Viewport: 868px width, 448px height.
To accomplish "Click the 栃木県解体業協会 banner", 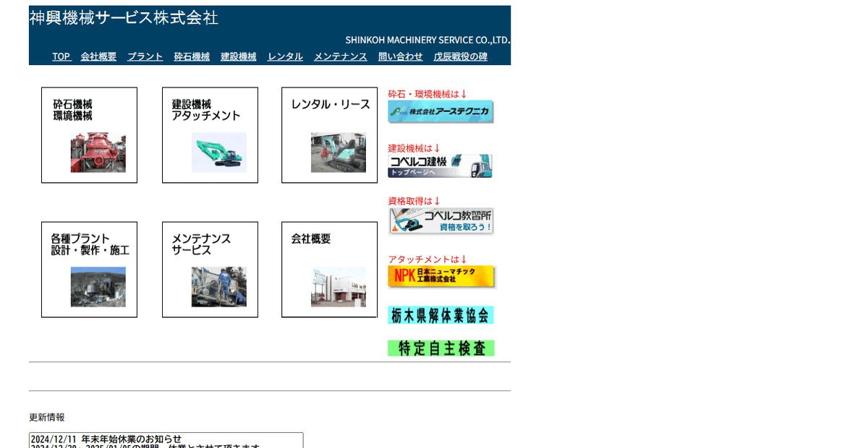I will [x=441, y=314].
